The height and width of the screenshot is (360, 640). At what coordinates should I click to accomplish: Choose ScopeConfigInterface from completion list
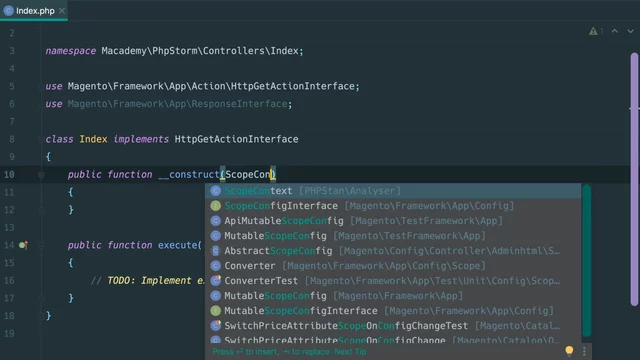click(393, 206)
